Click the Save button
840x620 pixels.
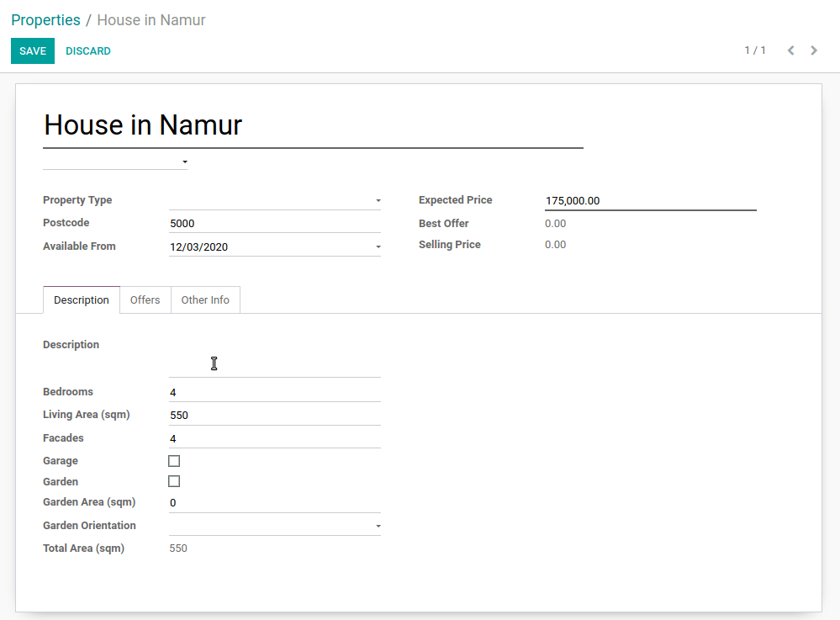point(33,51)
